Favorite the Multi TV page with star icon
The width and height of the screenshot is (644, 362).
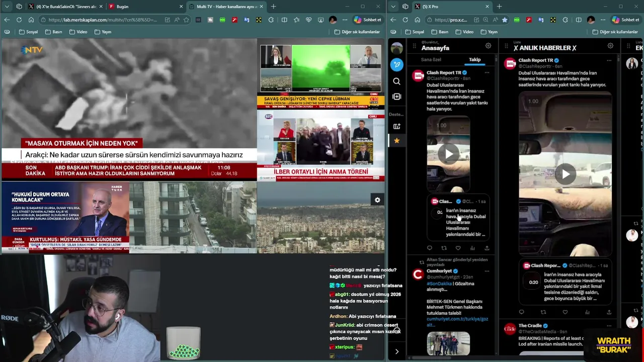tap(186, 20)
